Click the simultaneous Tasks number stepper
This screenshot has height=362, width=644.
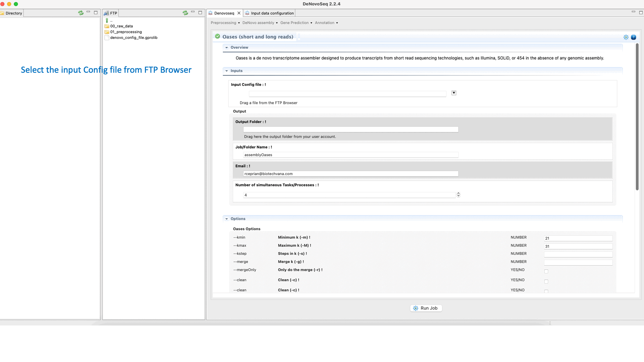(x=458, y=195)
